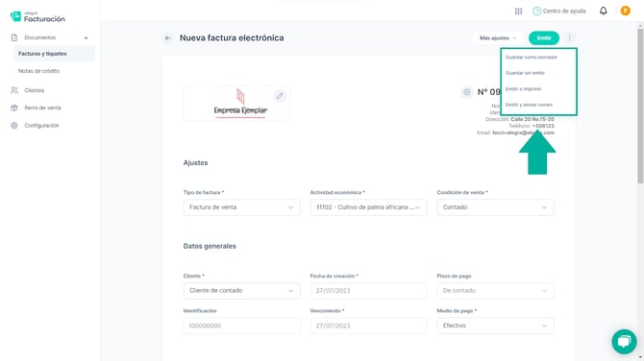Expand the Más ajustes dropdown
Screen dimensions: 644x361
498,38
